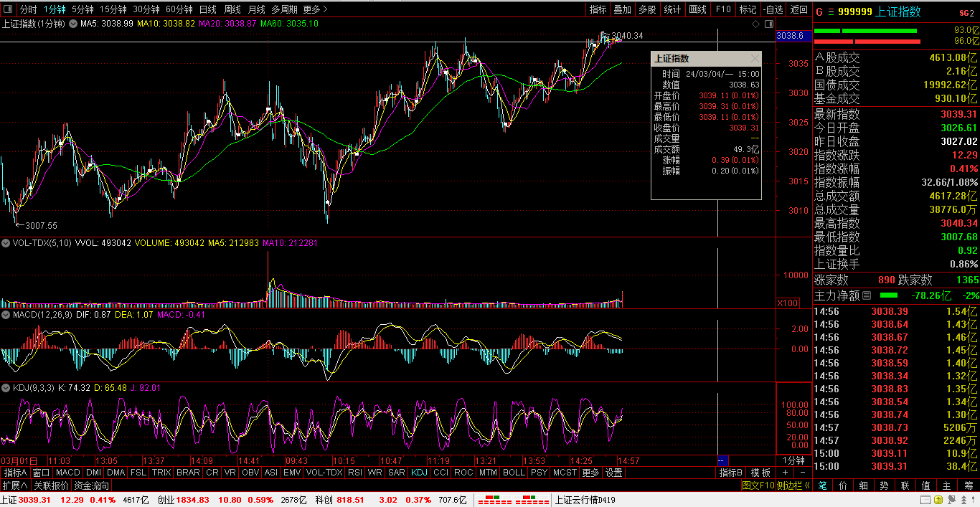980x507 pixels.
Task: Click the green bars icon next to 999999
Action: [831, 11]
